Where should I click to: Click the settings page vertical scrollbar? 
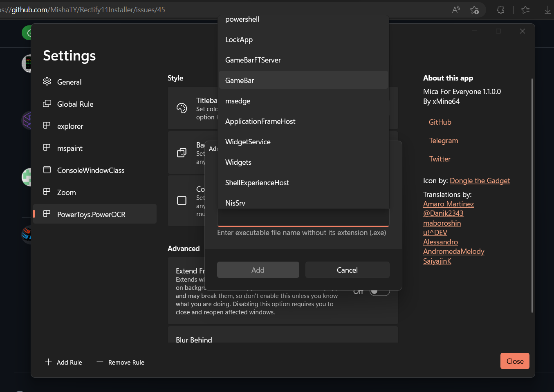tap(532, 195)
